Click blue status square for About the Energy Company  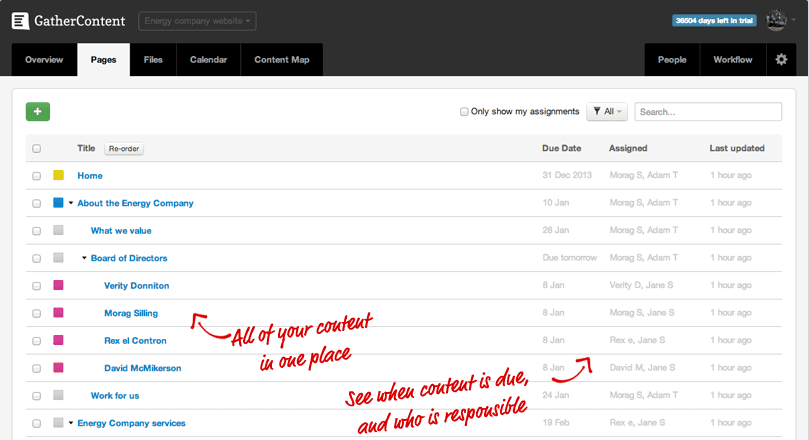coord(58,203)
